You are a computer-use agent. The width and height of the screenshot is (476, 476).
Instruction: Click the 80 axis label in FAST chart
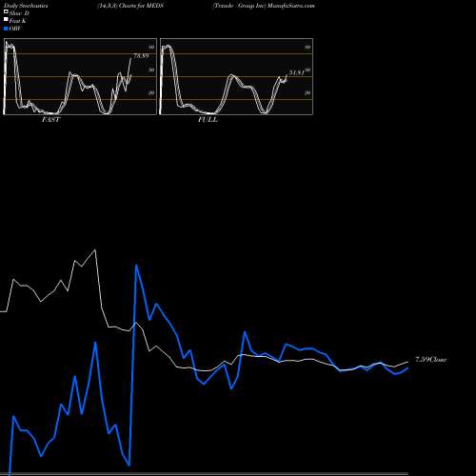151,47
